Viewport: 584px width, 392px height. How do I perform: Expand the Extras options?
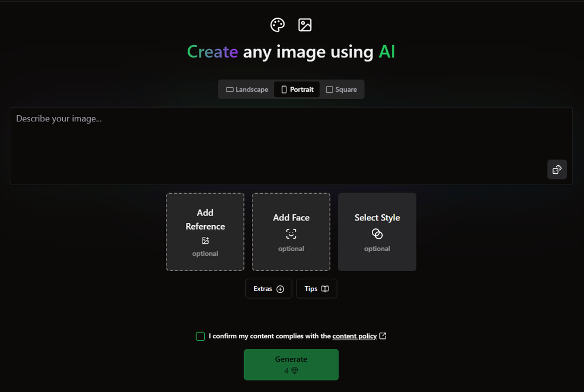(x=269, y=289)
